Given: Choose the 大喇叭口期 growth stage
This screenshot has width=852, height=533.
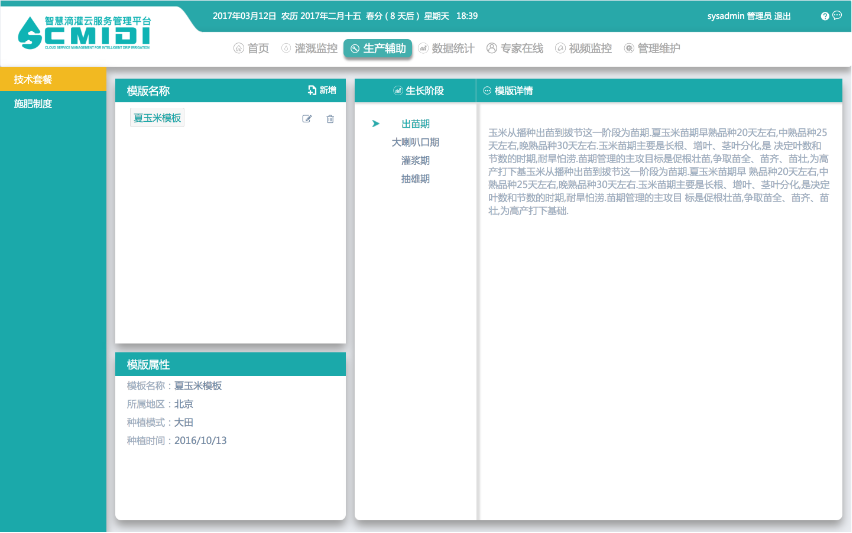Looking at the screenshot, I should [415, 142].
